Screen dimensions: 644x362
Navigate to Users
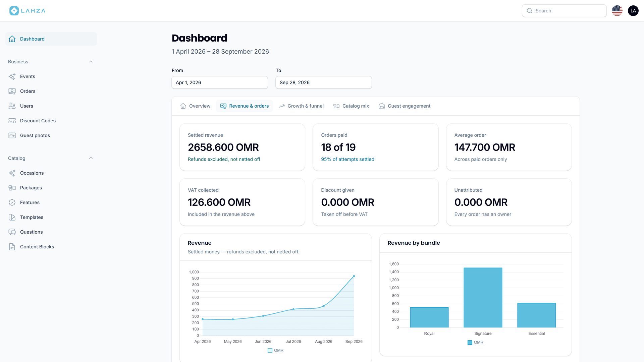click(x=51, y=106)
